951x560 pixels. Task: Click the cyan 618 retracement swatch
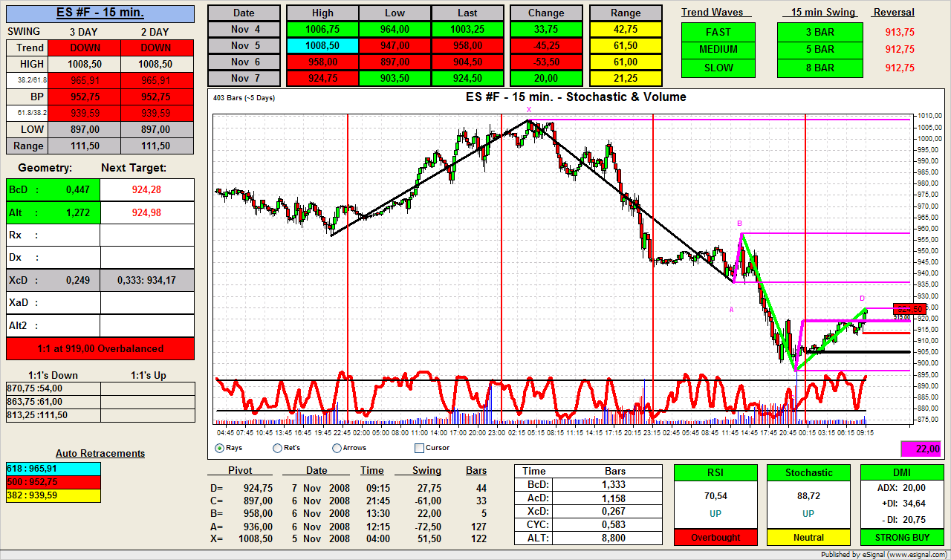click(x=53, y=469)
